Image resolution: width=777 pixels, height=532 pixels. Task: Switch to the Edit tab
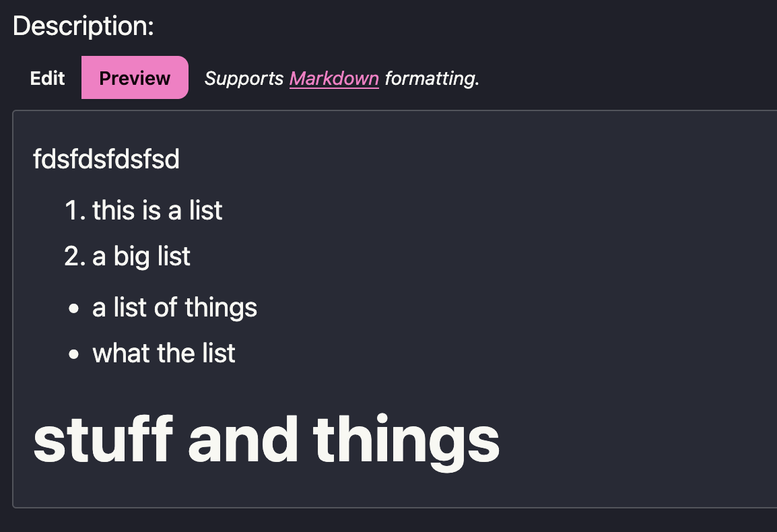47,78
